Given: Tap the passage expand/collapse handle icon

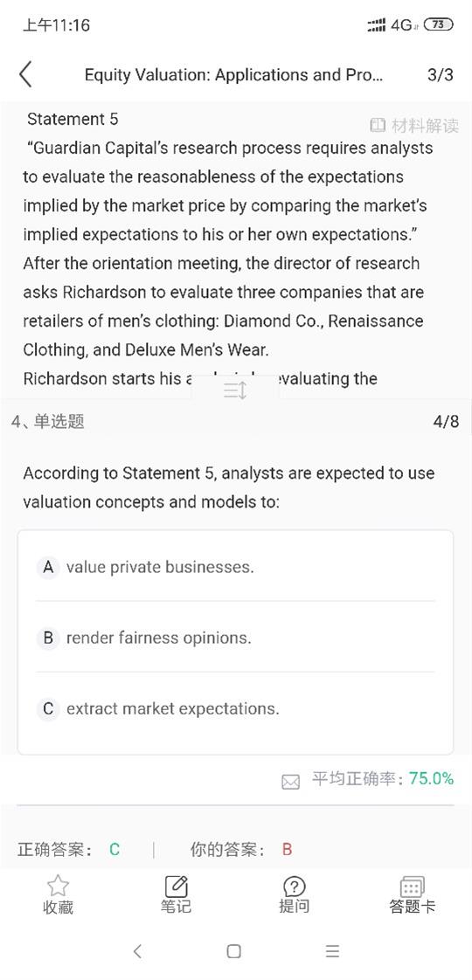Looking at the screenshot, I should click(x=235, y=391).
